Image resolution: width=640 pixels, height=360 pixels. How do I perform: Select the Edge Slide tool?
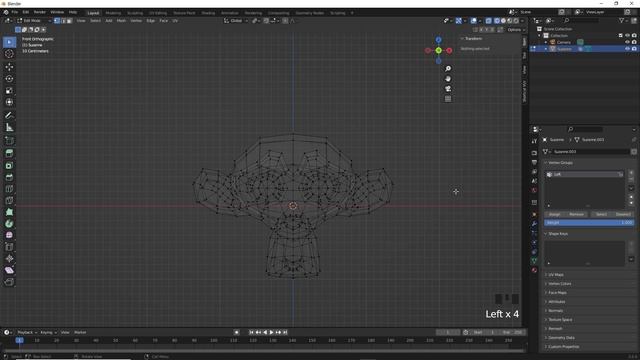(9, 247)
